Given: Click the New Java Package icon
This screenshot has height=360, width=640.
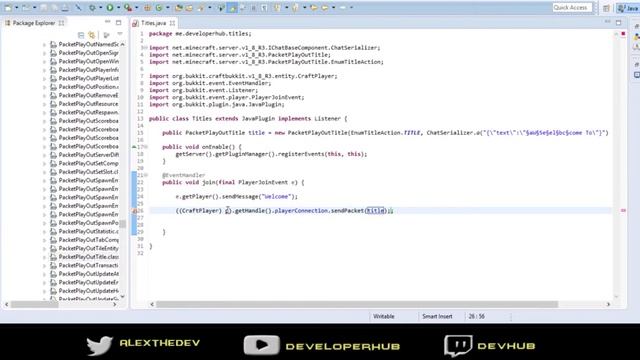Looking at the screenshot, I should click(147, 8).
